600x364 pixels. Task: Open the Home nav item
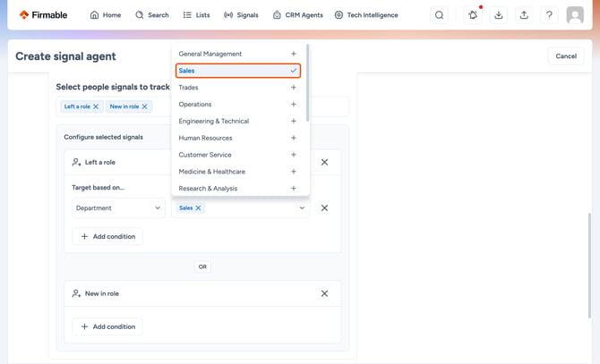pos(106,15)
